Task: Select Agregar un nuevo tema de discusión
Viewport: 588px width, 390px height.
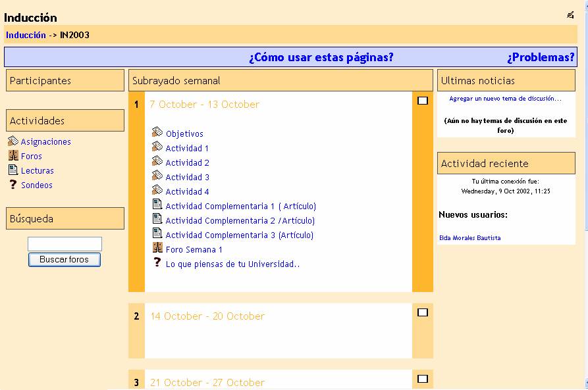Action: click(505, 99)
